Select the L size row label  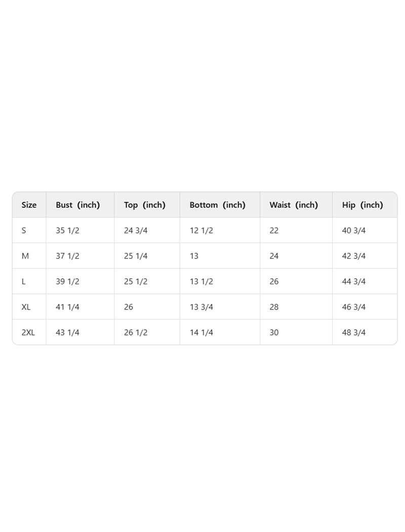[24, 281]
